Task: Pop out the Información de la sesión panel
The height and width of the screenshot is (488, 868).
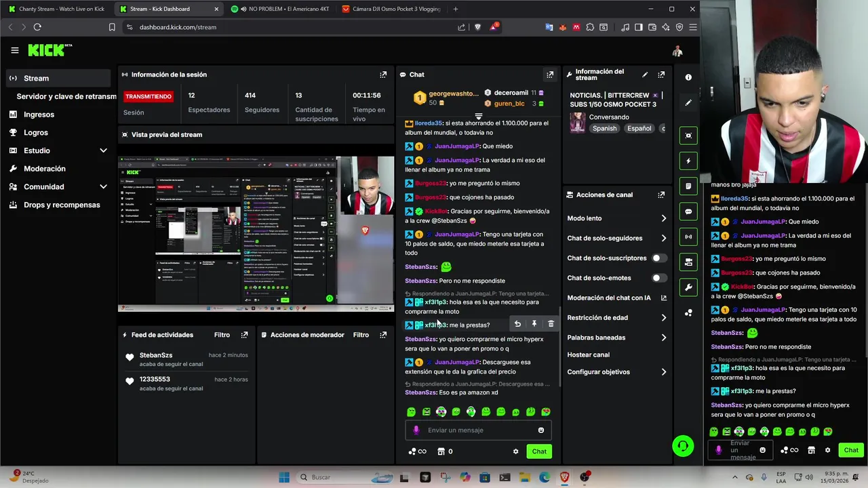Action: tap(383, 75)
